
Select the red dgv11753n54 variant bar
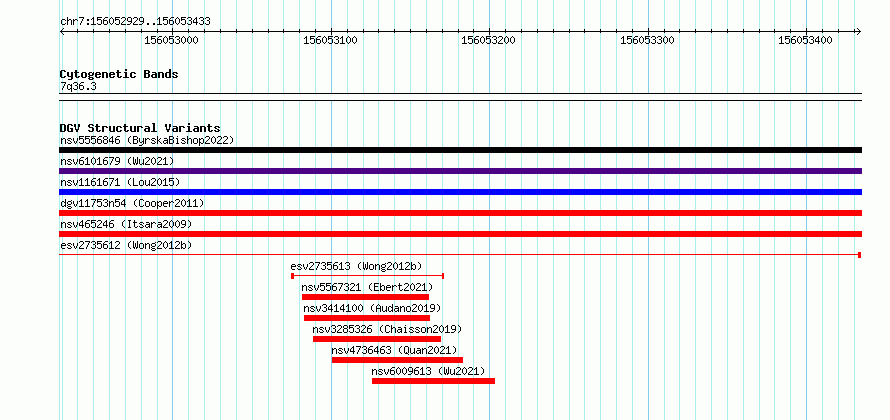coord(460,213)
